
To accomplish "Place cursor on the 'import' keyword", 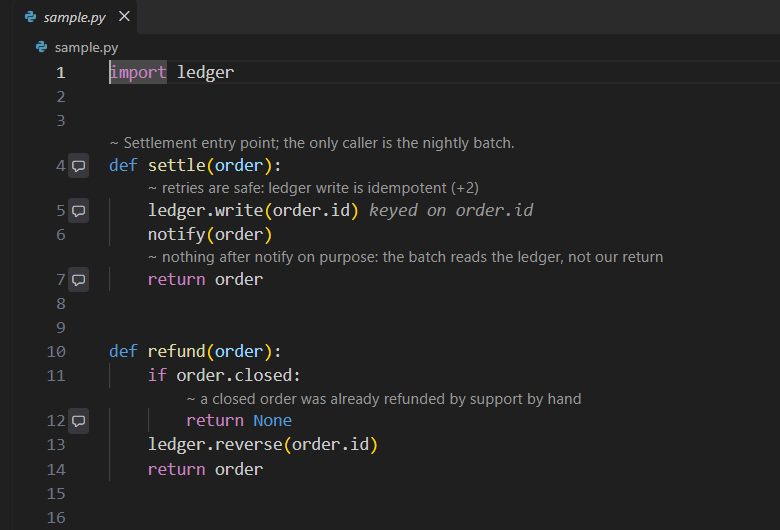I will point(138,73).
